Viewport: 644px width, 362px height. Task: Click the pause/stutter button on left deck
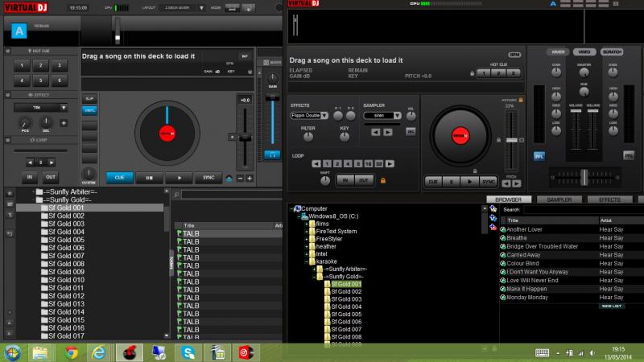[149, 178]
